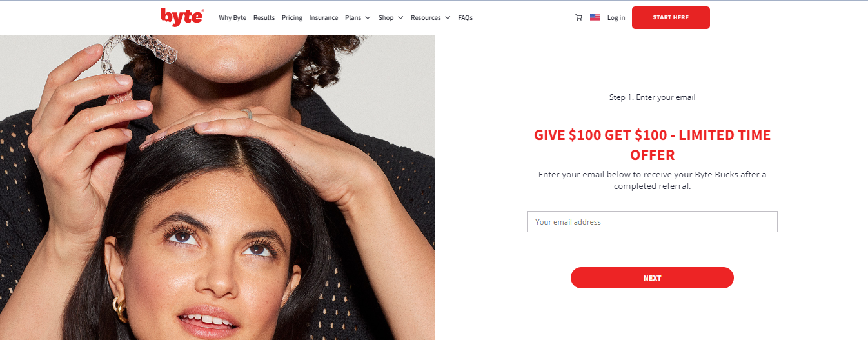Open the shopping cart icon
The width and height of the screenshot is (868, 340).
pos(578,17)
